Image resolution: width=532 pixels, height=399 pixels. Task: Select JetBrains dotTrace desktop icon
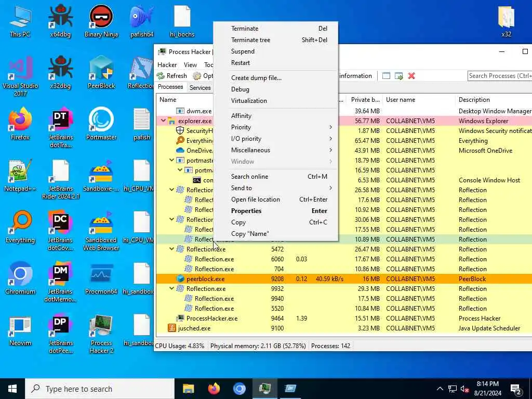(x=60, y=127)
